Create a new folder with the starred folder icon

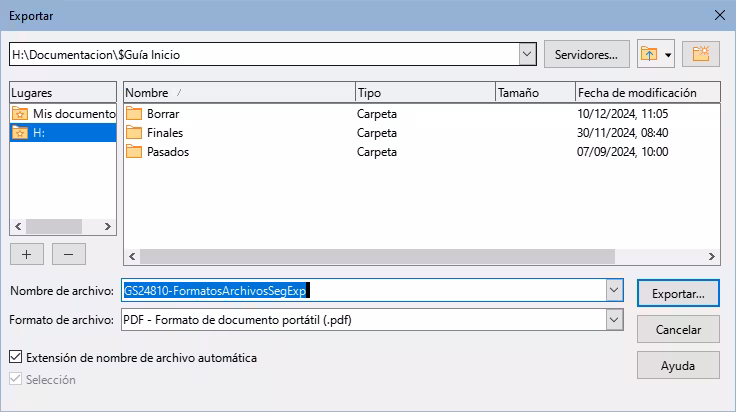click(701, 54)
